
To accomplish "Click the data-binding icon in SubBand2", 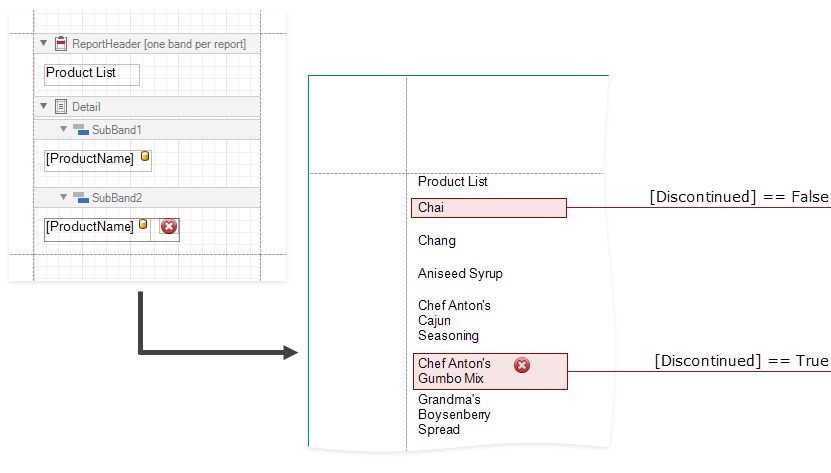I will pyautogui.click(x=143, y=226).
